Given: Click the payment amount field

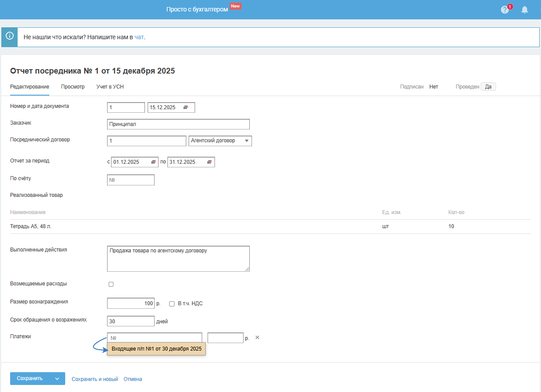Looking at the screenshot, I should 226,338.
